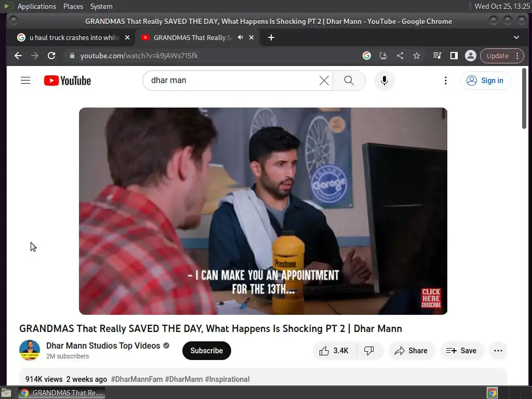Click the video title text
The height and width of the screenshot is (399, 532).
tap(211, 328)
